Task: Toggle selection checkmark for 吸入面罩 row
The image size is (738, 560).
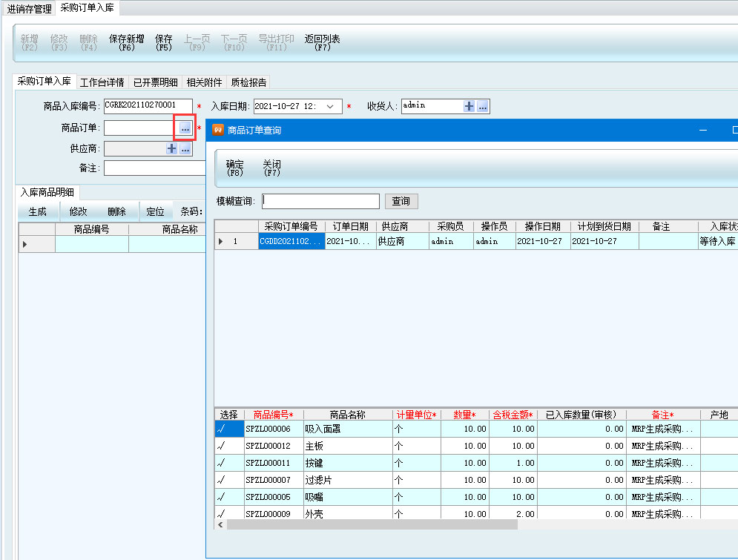Action: (229, 429)
